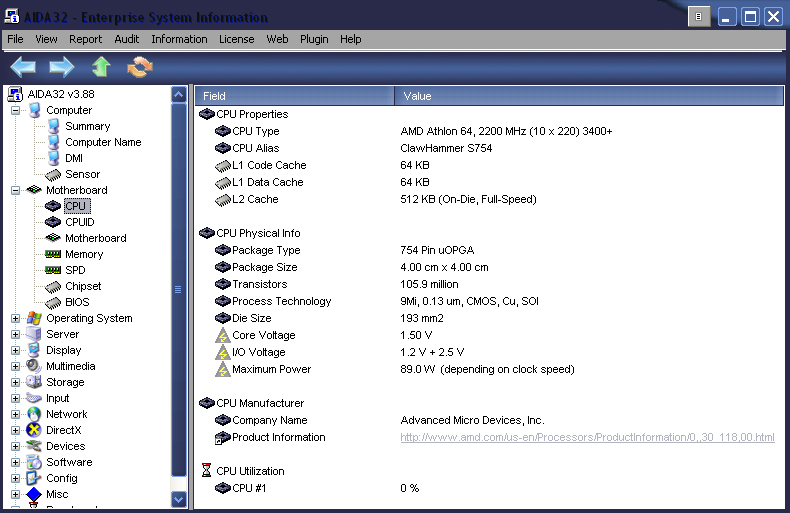Open the File menu

pos(15,39)
